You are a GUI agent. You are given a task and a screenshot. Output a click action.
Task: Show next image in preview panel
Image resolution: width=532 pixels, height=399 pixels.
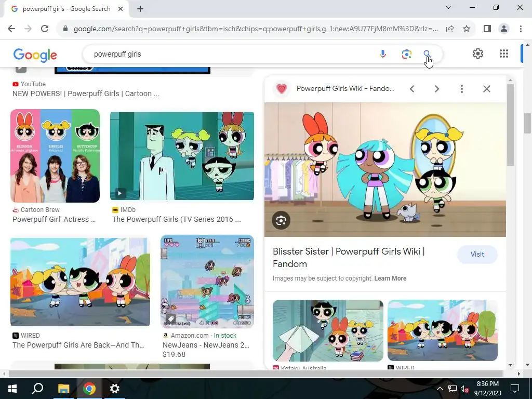[x=436, y=89]
